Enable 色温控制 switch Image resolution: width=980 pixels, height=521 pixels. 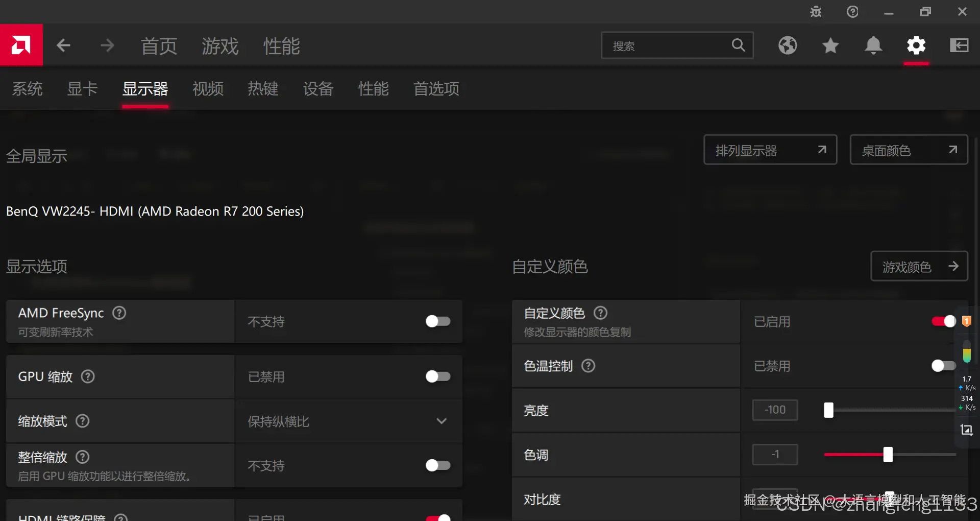coord(944,366)
